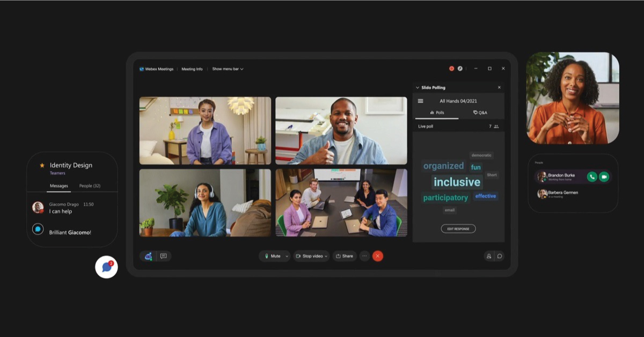This screenshot has height=337, width=644.
Task: Switch to the Q&A tab
Action: click(x=480, y=113)
